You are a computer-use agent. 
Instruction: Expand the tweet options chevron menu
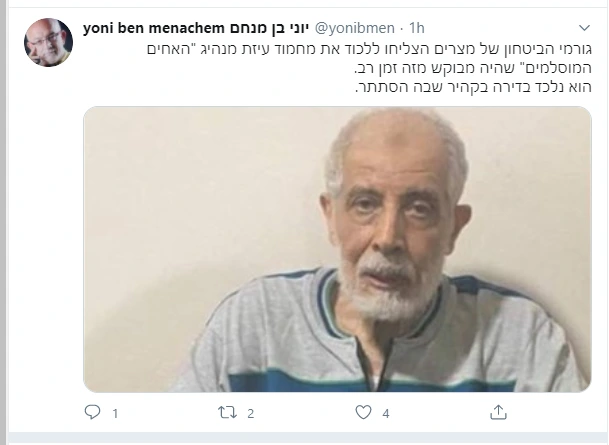584,28
